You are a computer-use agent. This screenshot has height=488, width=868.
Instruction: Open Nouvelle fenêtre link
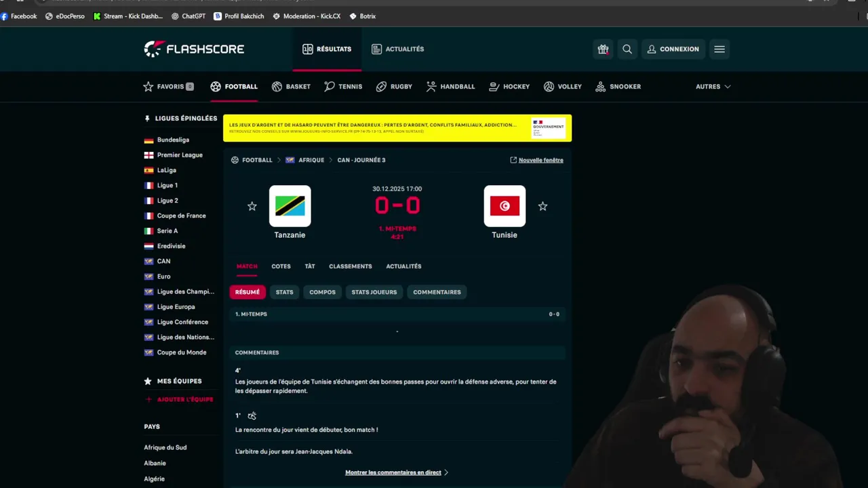[x=536, y=160]
